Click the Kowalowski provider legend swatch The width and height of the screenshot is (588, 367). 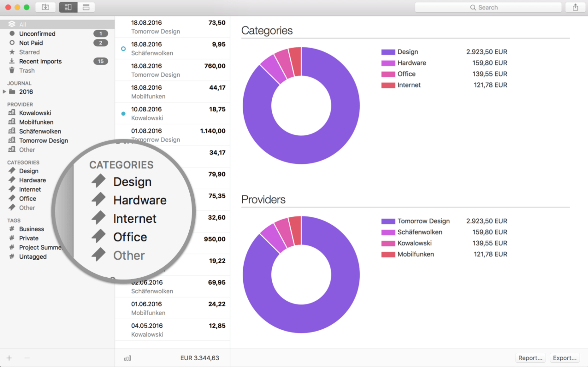tap(388, 243)
